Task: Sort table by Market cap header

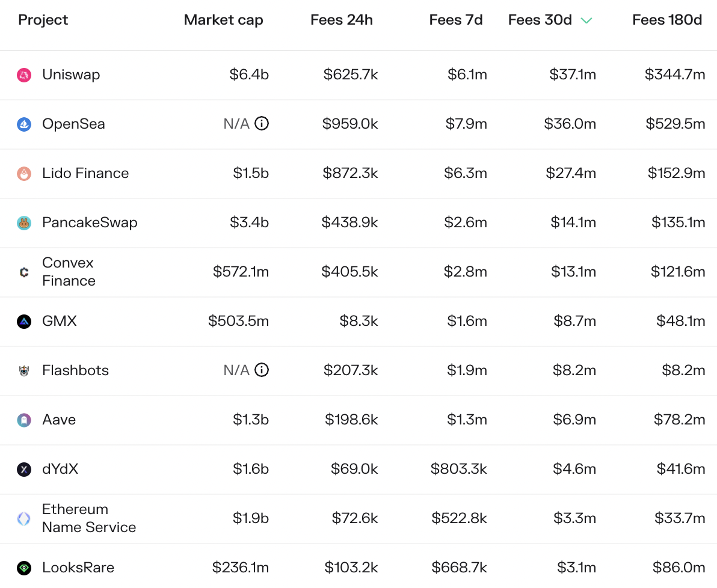Action: tap(223, 20)
